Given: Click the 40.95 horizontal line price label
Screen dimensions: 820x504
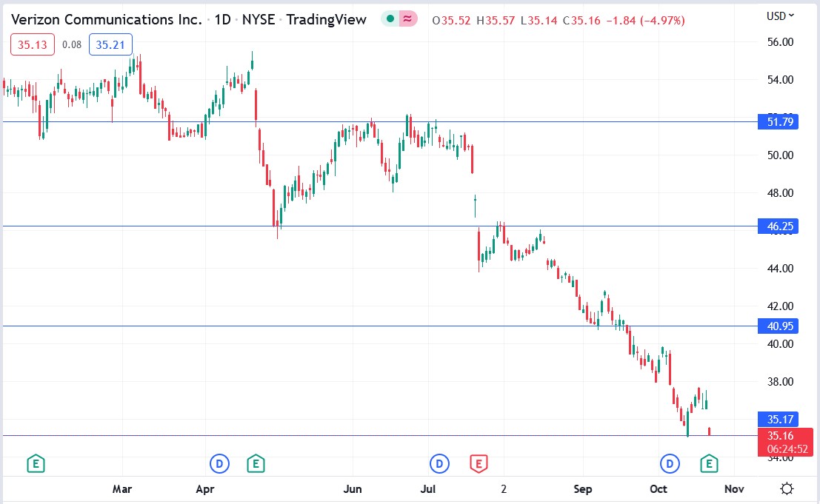Looking at the screenshot, I should pyautogui.click(x=777, y=326).
